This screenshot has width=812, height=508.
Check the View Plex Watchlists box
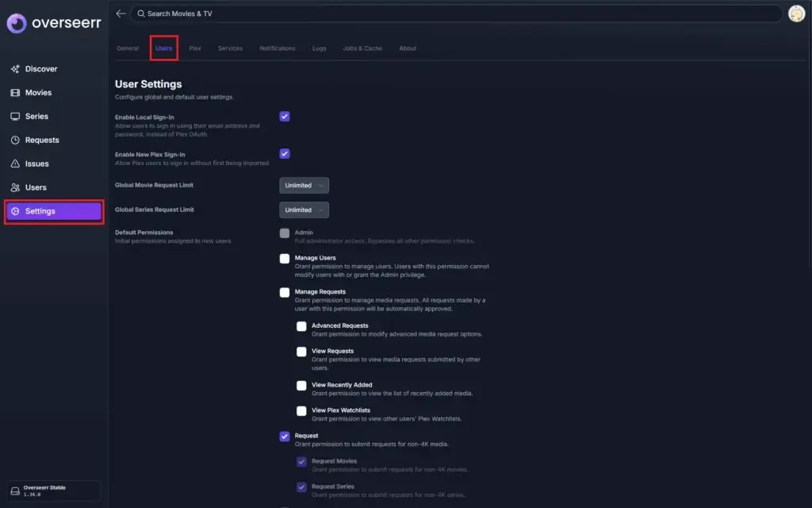301,410
